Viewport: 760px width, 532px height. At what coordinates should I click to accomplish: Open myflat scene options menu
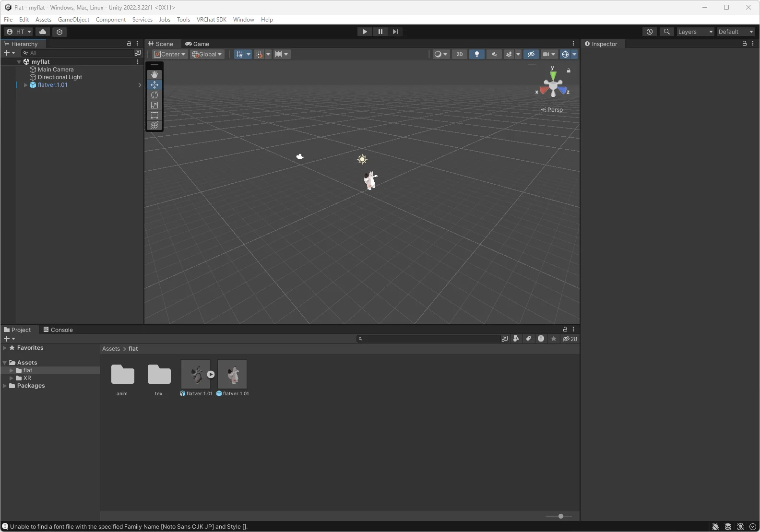tap(138, 62)
